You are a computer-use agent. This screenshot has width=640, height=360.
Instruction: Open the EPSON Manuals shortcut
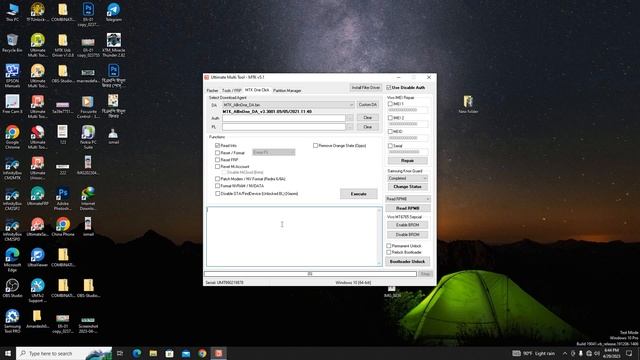point(12,75)
